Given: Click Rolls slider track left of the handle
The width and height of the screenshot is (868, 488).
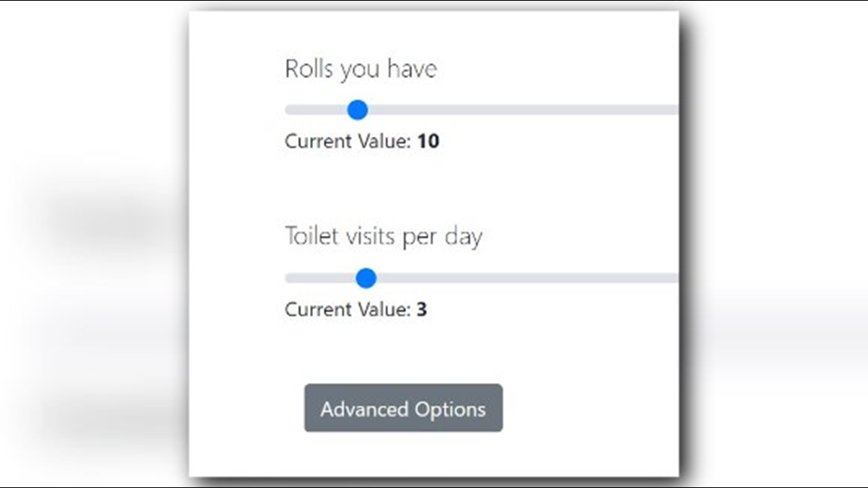Looking at the screenshot, I should tap(316, 110).
